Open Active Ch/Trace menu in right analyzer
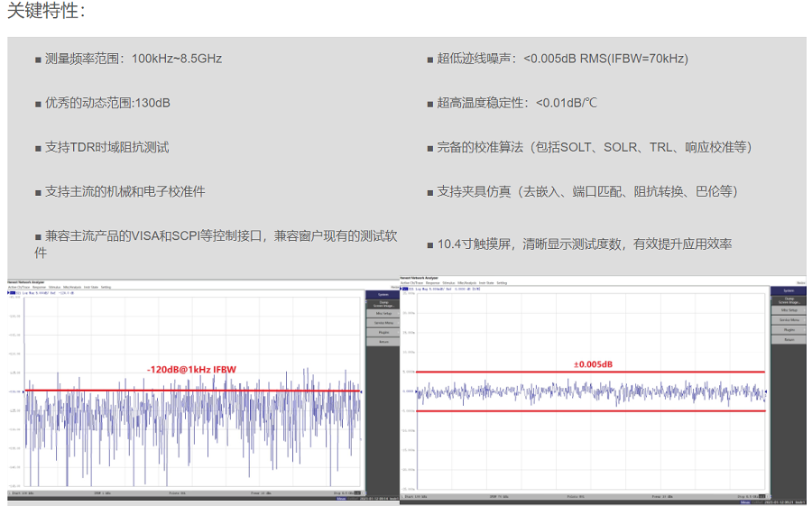The image size is (812, 506). coord(410,282)
